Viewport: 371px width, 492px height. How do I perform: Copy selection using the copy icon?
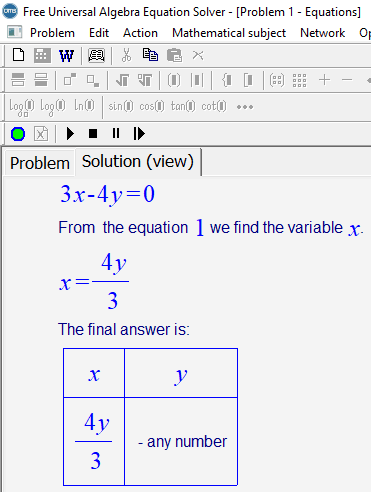tap(150, 55)
